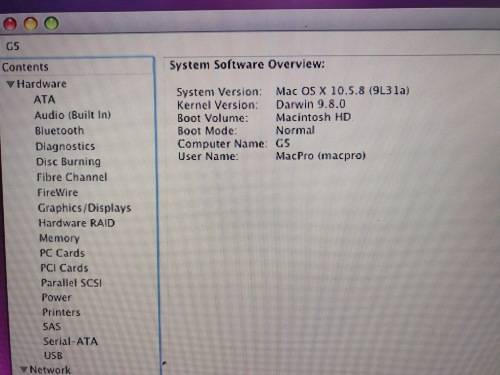
Task: Click the Macintosh HD value
Action: pyautogui.click(x=313, y=117)
